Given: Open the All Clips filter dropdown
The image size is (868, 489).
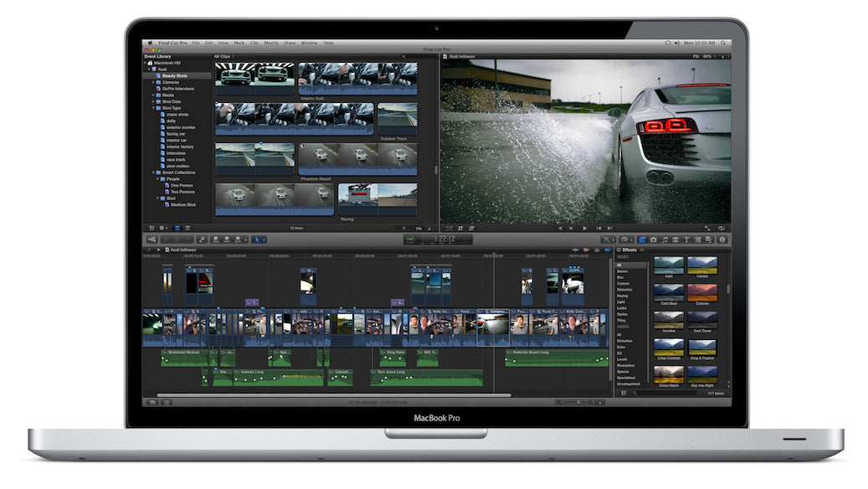Looking at the screenshot, I should pyautogui.click(x=223, y=55).
